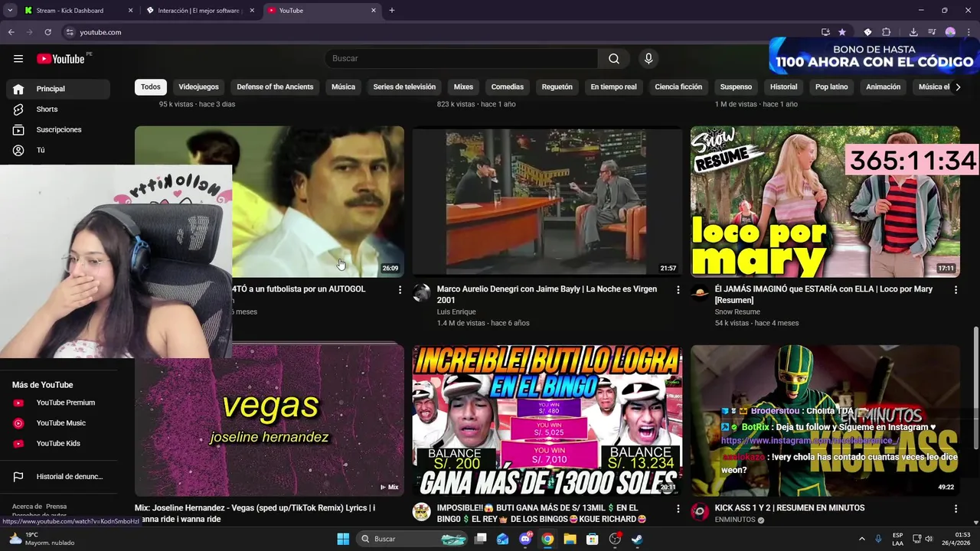Show hidden system tray icons

click(x=861, y=539)
